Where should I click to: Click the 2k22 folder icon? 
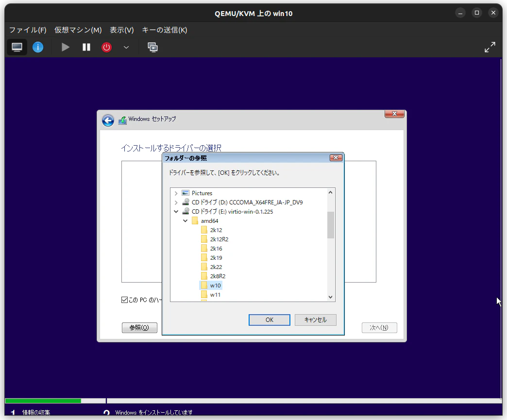pyautogui.click(x=204, y=267)
